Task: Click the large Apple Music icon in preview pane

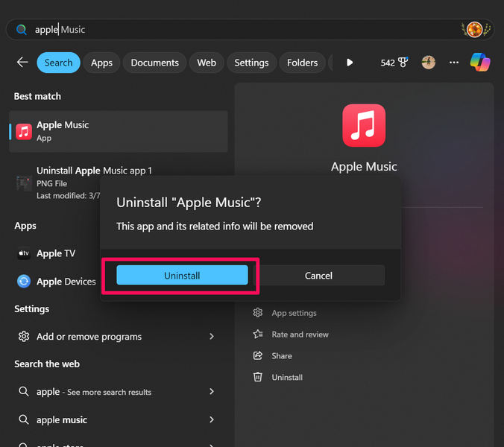Action: [x=364, y=125]
